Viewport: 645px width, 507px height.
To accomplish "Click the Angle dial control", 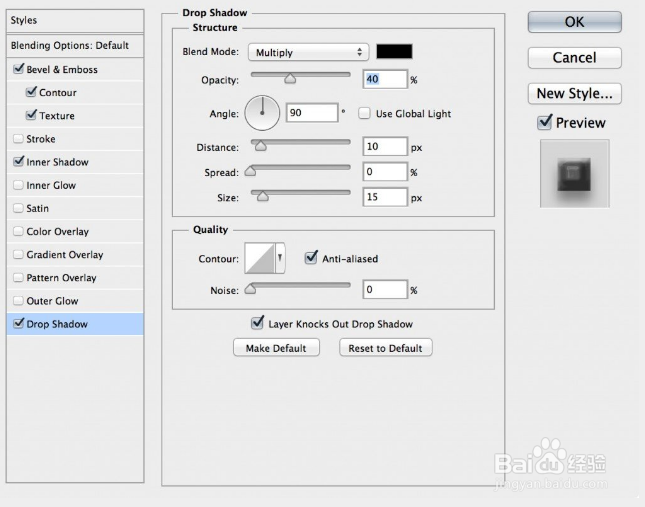I will [x=262, y=113].
